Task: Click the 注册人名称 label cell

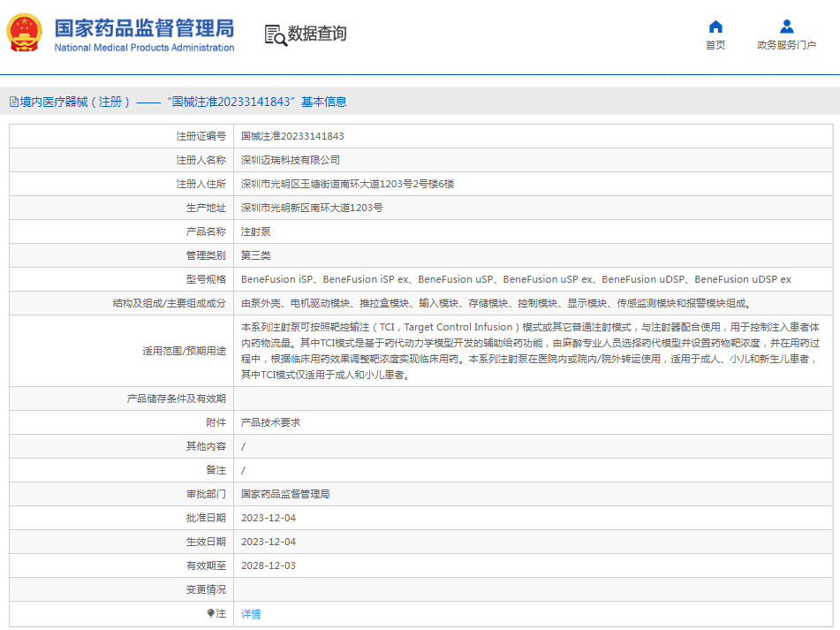Action: point(122,160)
